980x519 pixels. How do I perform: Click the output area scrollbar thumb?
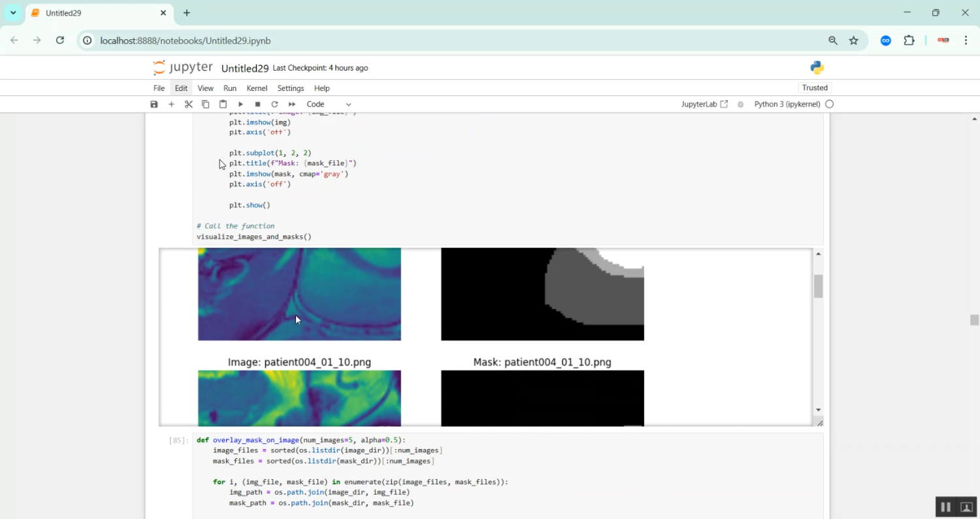point(818,286)
